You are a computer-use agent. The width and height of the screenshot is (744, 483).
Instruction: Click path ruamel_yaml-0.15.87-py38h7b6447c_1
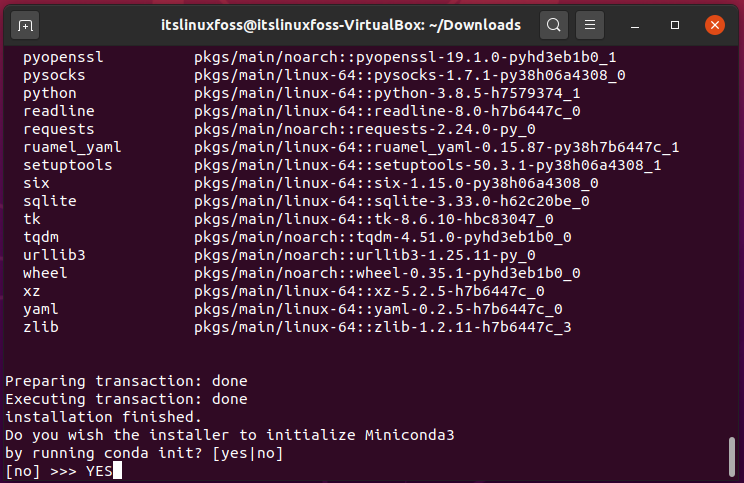point(527,148)
